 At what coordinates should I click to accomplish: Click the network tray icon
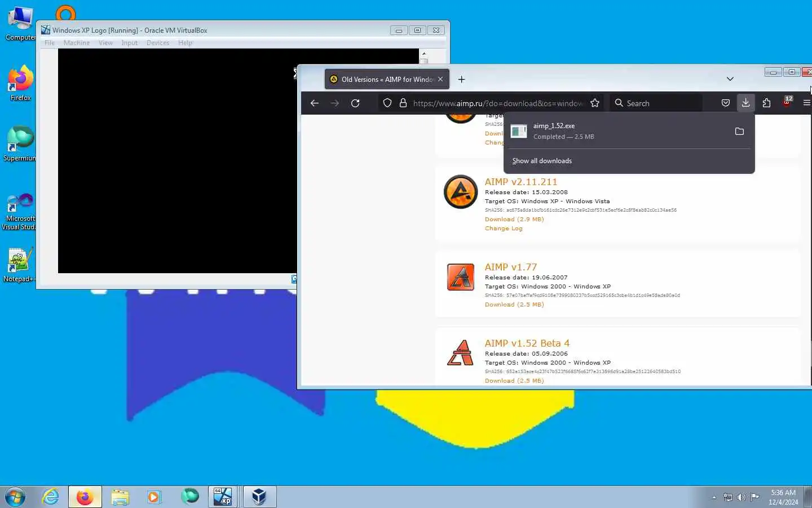[728, 497]
